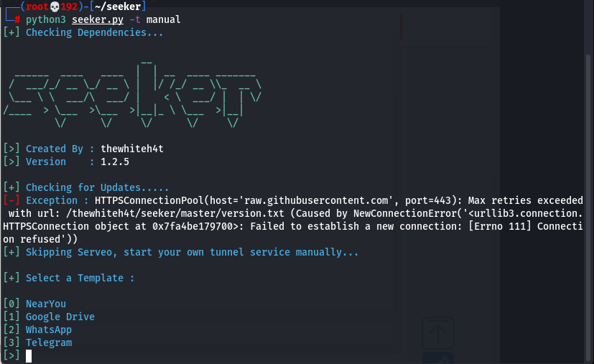Click the red [-] exception marker
The image size is (594, 364).
(11, 200)
